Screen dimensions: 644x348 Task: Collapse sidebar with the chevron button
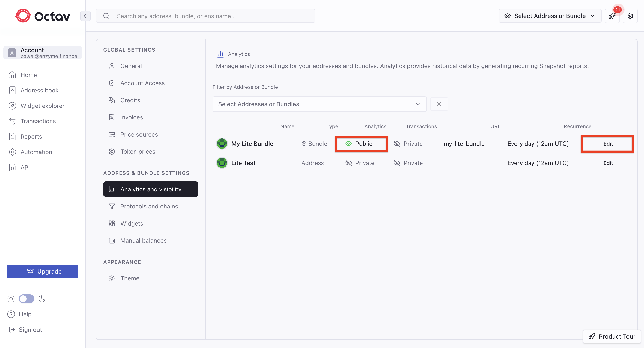coord(85,16)
